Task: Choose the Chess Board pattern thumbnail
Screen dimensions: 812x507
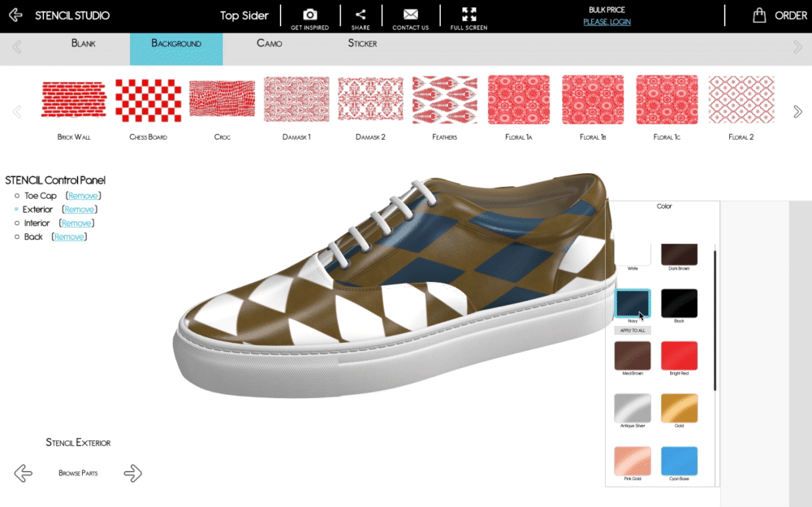Action: point(148,100)
